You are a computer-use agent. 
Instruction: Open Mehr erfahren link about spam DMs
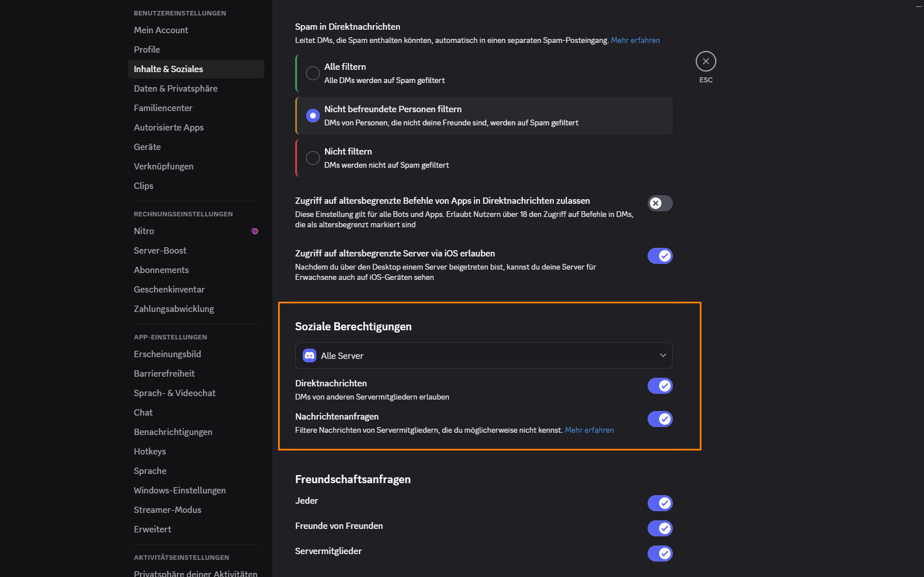coord(635,40)
